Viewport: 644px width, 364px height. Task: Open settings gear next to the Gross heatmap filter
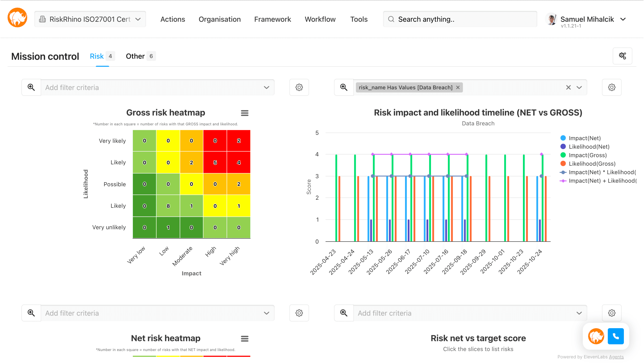[x=299, y=87]
